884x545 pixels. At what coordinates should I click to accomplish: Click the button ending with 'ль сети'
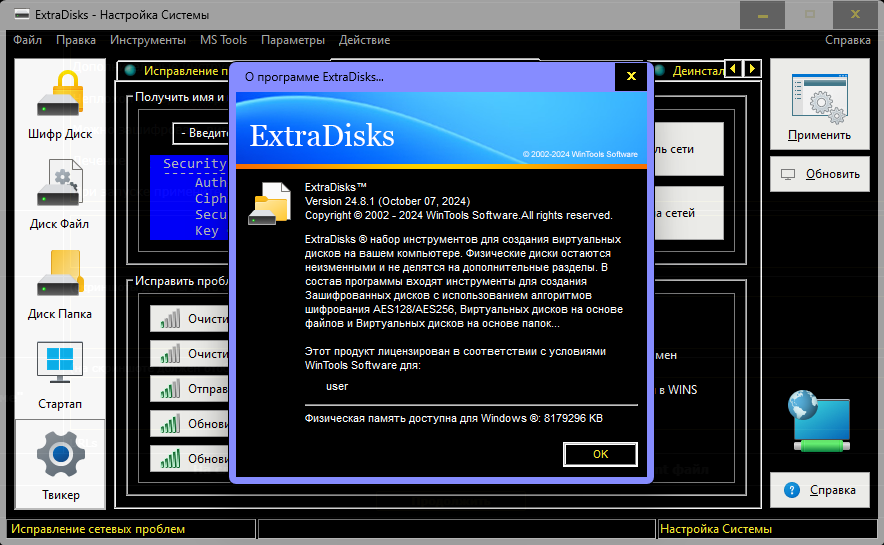coord(688,149)
